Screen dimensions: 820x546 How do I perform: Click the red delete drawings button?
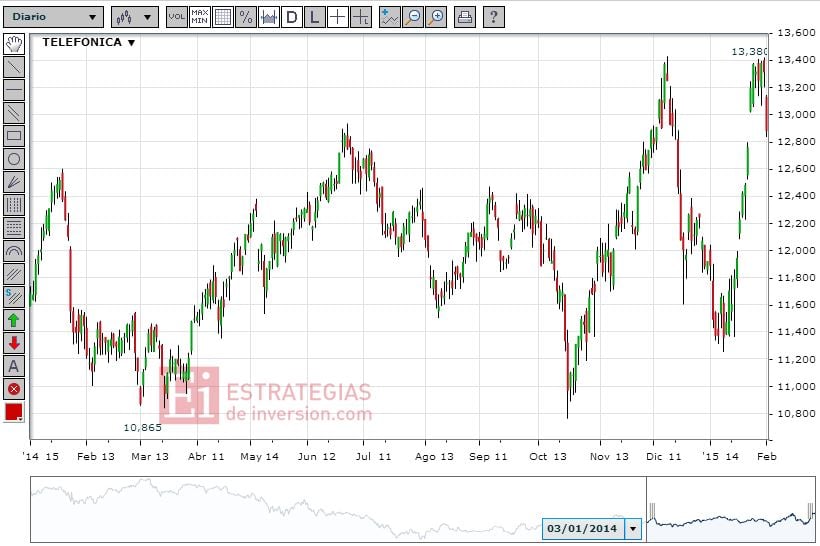pyautogui.click(x=14, y=389)
